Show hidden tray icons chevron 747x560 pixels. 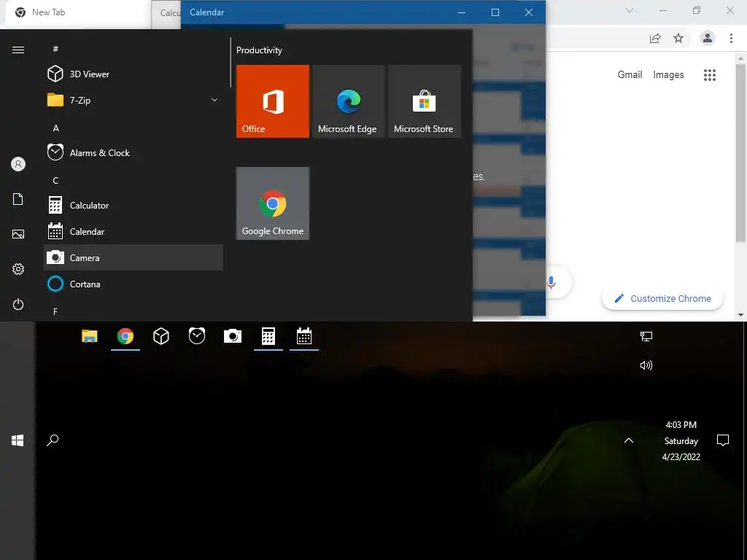click(x=629, y=440)
